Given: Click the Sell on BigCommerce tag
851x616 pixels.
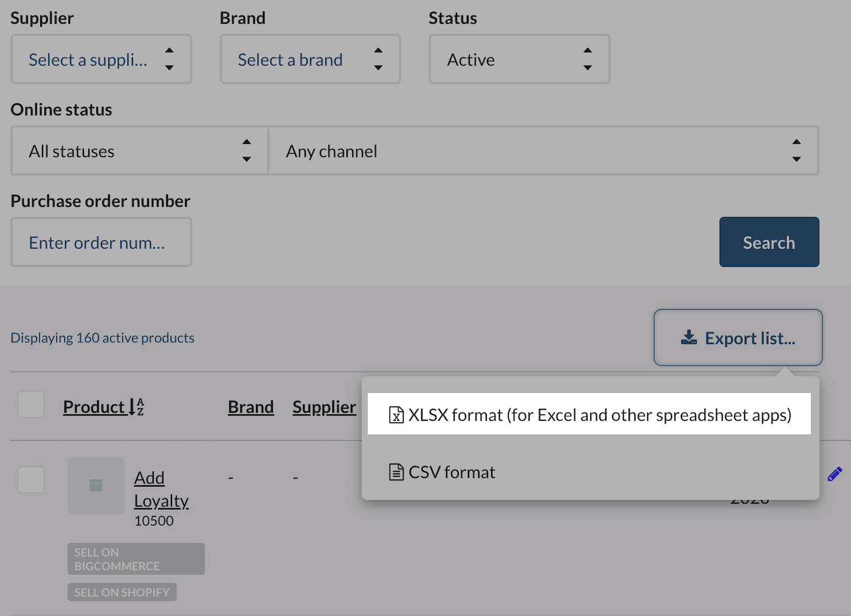Looking at the screenshot, I should coord(136,559).
